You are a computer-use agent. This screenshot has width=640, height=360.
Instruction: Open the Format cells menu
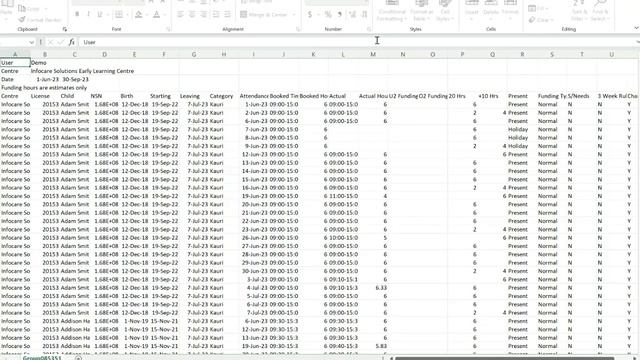(510, 10)
